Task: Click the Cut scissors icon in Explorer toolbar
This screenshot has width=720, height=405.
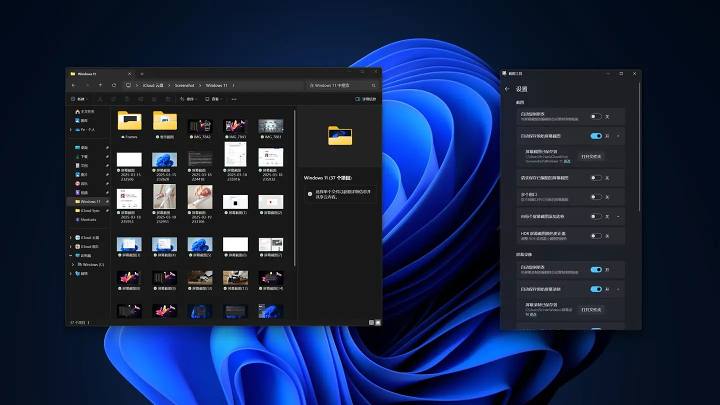Action: [100, 99]
